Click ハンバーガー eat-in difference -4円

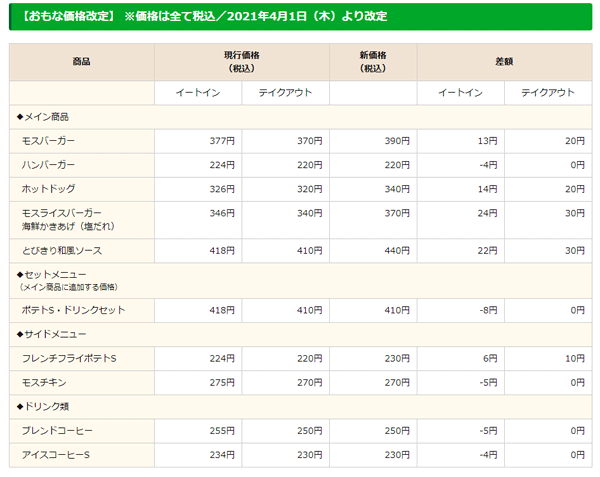(488, 165)
